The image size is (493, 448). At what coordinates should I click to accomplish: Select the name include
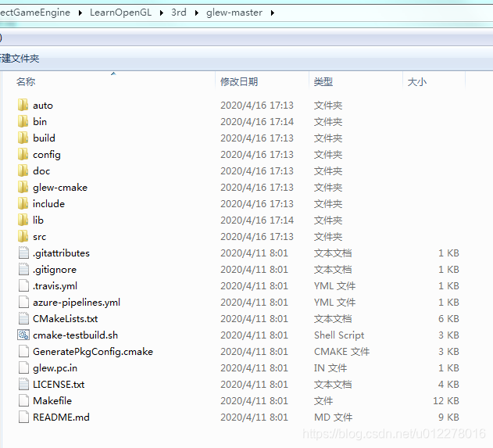coord(48,204)
